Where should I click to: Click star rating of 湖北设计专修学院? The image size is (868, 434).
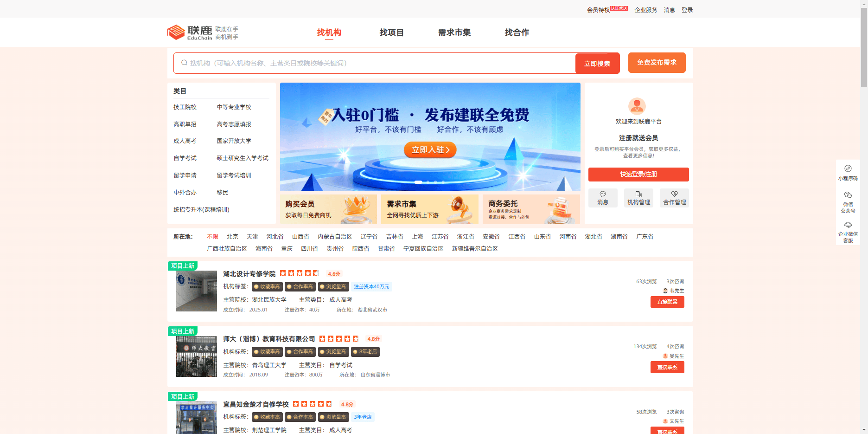coord(299,273)
